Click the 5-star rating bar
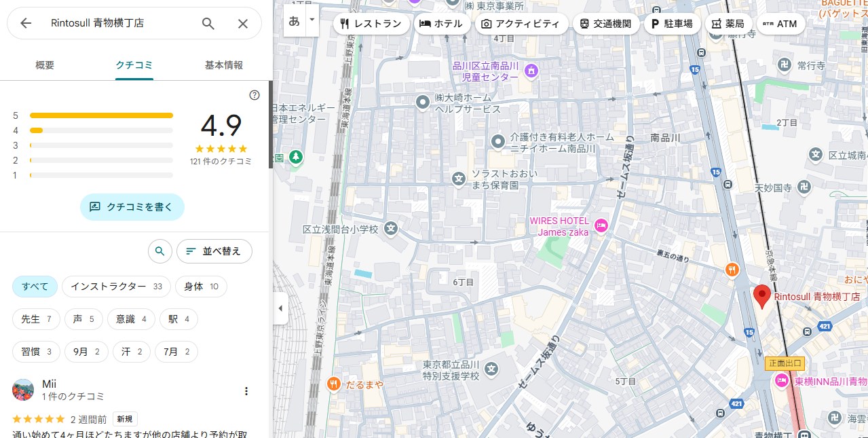Image resolution: width=868 pixels, height=438 pixels. (x=101, y=115)
